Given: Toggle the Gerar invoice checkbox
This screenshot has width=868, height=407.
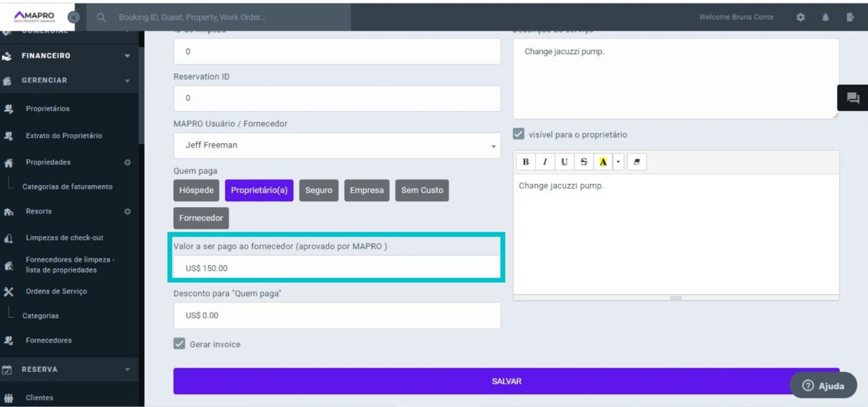Looking at the screenshot, I should tap(180, 344).
